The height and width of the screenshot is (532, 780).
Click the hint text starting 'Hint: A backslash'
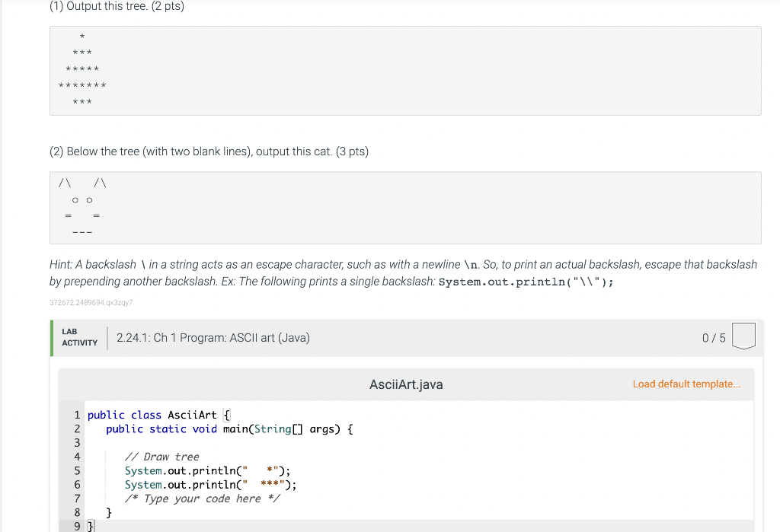pyautogui.click(x=404, y=273)
